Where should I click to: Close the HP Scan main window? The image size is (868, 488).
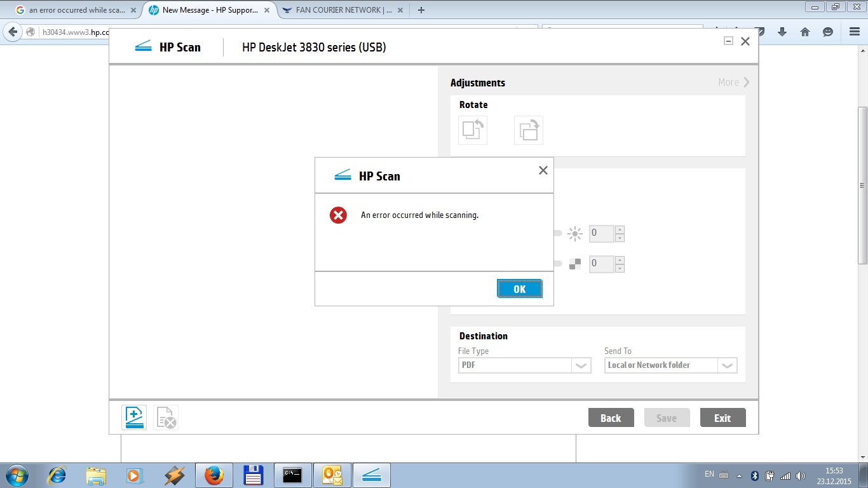click(x=745, y=41)
